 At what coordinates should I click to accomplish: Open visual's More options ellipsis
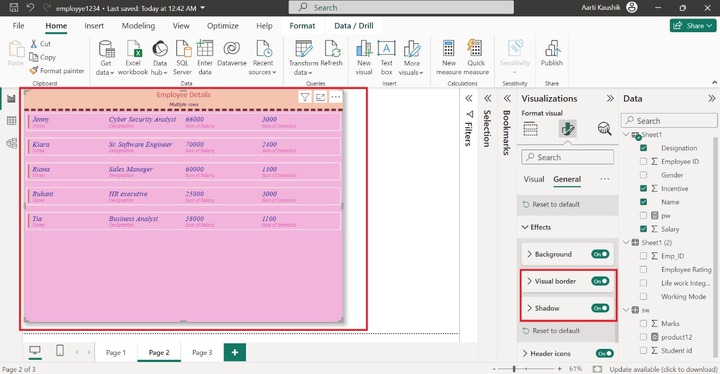click(336, 97)
